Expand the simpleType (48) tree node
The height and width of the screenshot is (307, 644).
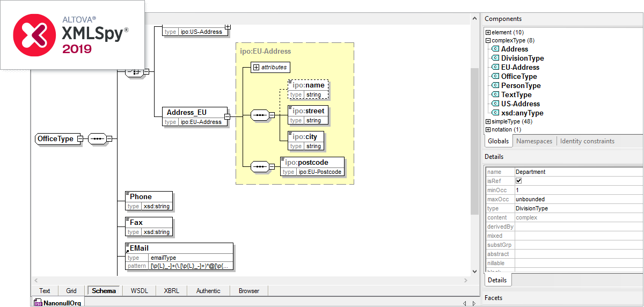point(487,122)
